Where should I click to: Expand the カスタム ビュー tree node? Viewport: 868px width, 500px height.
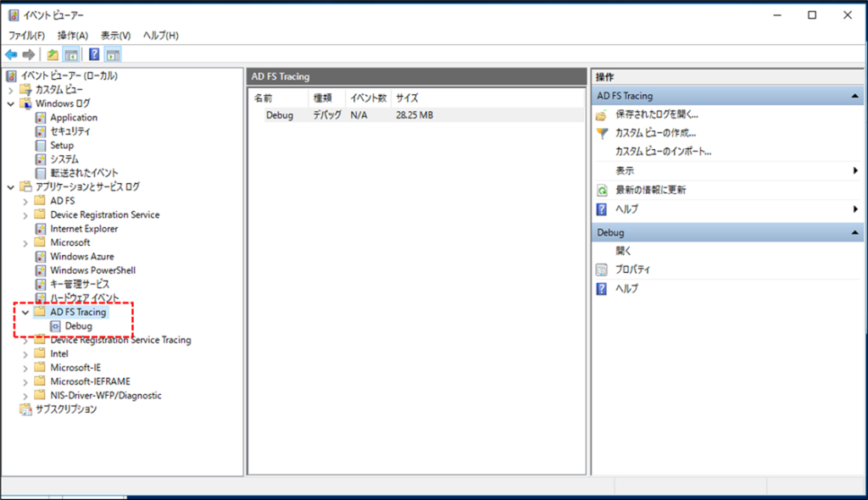point(10,90)
